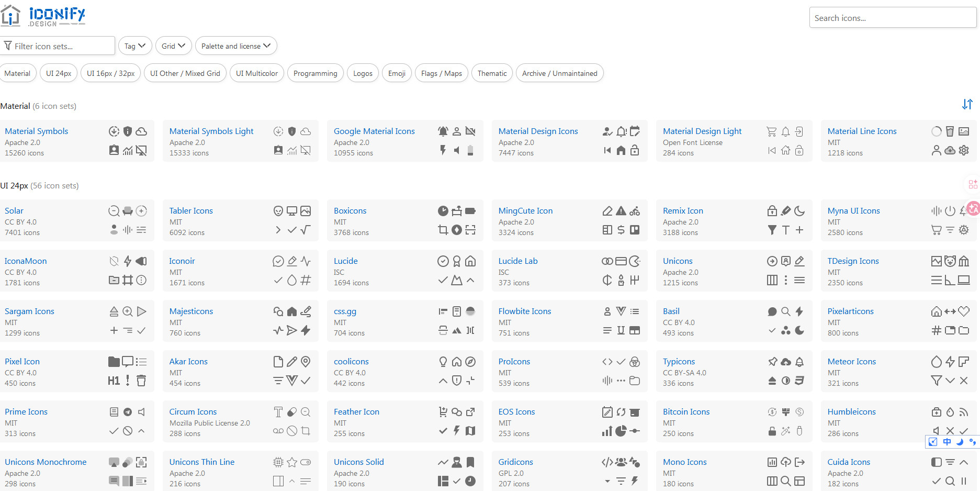This screenshot has width=980, height=491.
Task: Toggle the Archive / Unmaintained filter chip
Action: [559, 73]
